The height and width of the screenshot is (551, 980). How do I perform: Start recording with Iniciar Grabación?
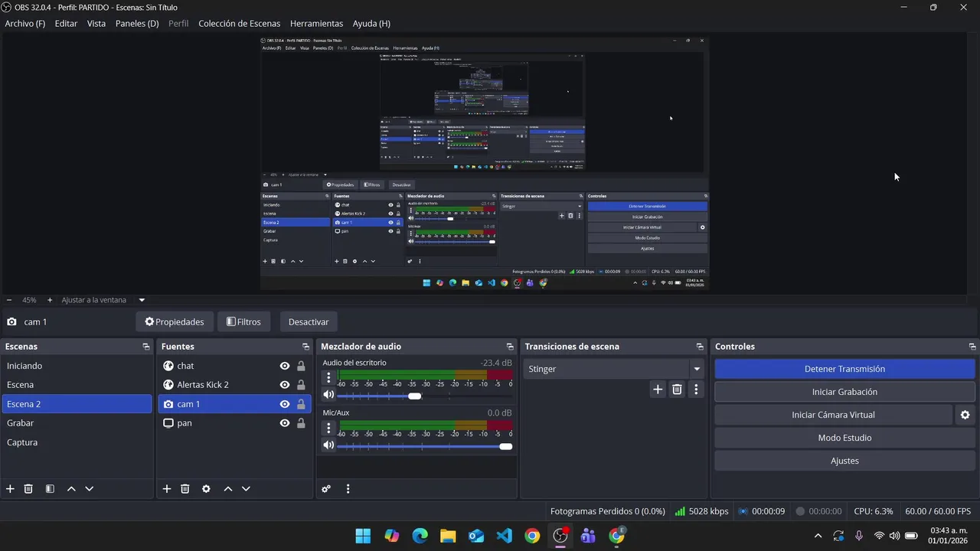(844, 392)
